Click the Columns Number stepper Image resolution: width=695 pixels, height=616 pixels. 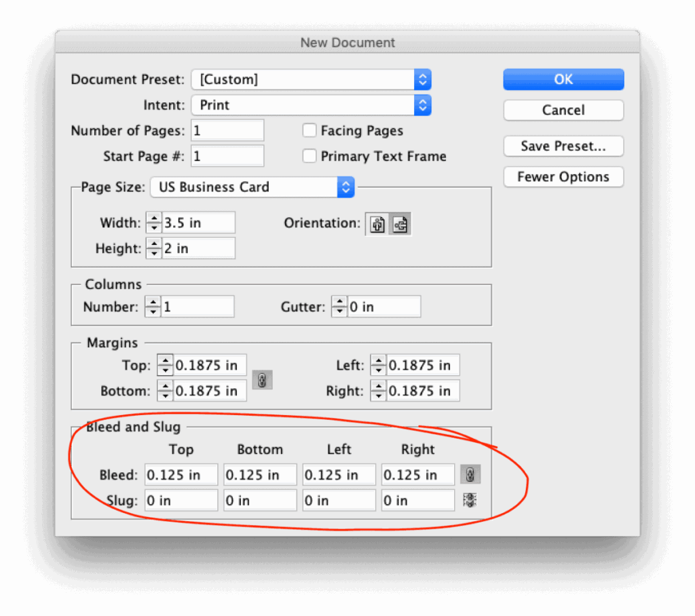click(x=153, y=307)
